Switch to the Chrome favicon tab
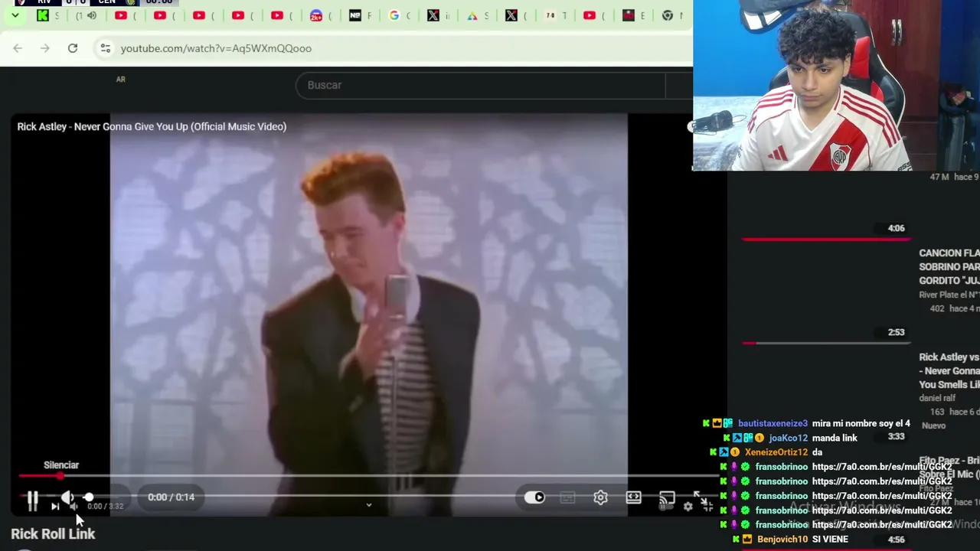 673,15
